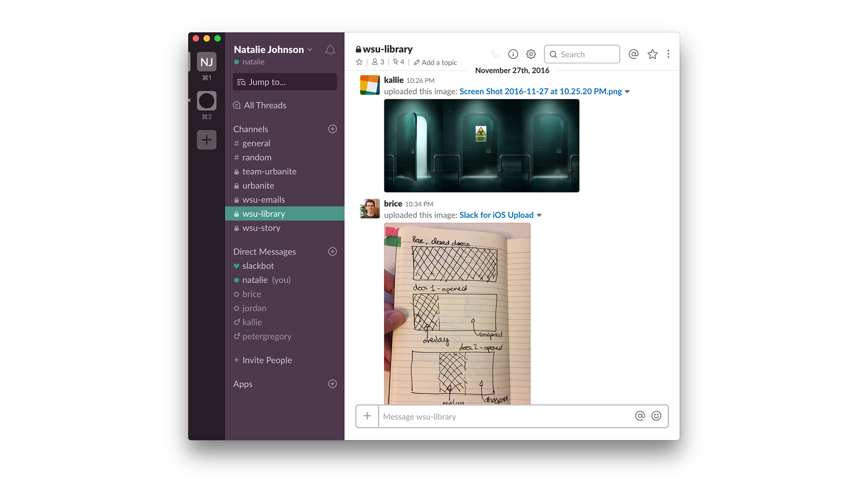
Task: Click brice's username in the message
Action: pyautogui.click(x=393, y=204)
